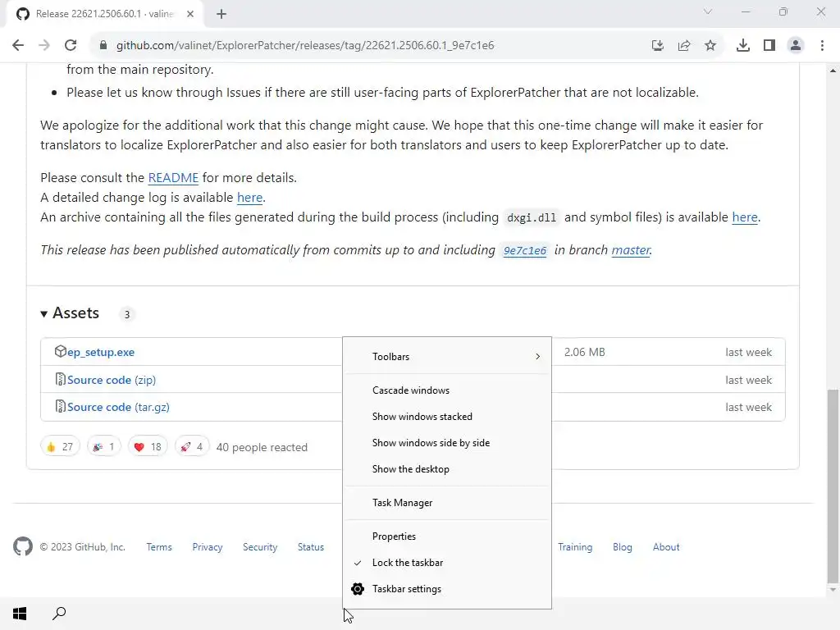The width and height of the screenshot is (840, 630).
Task: Select Show the desktop
Action: [447, 469]
